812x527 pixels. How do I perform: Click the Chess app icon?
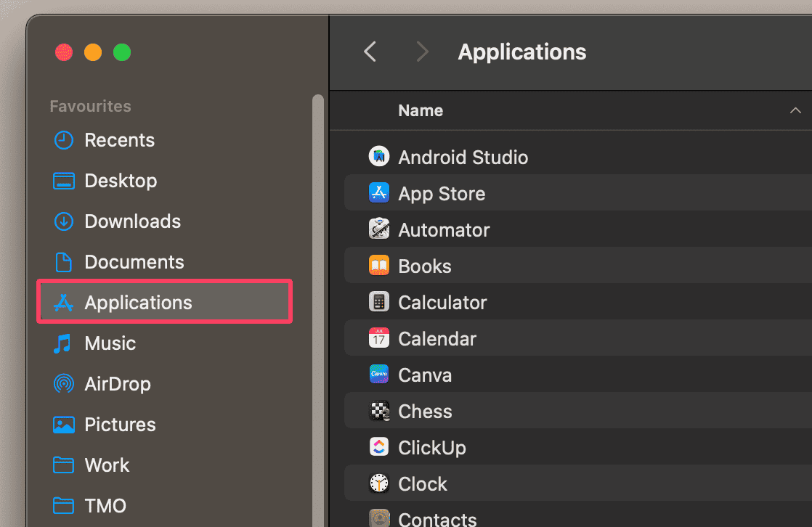tap(379, 411)
